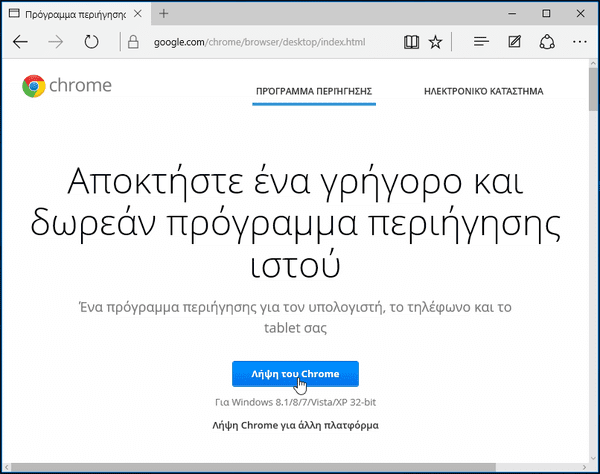Minimize the Edge browser window
600x474 pixels.
click(x=512, y=14)
